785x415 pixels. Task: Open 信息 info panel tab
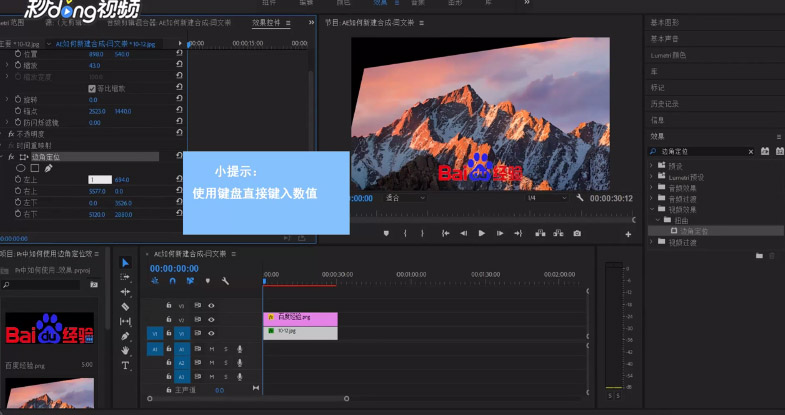point(657,120)
